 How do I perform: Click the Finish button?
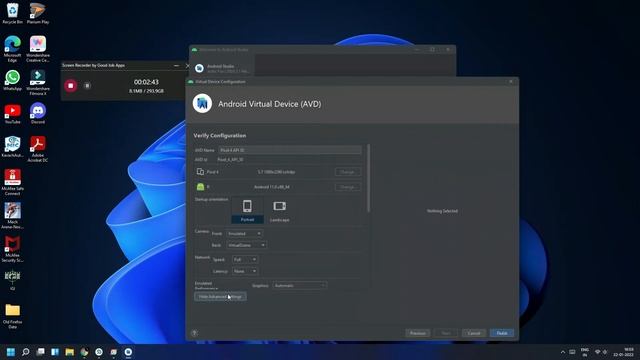[502, 333]
